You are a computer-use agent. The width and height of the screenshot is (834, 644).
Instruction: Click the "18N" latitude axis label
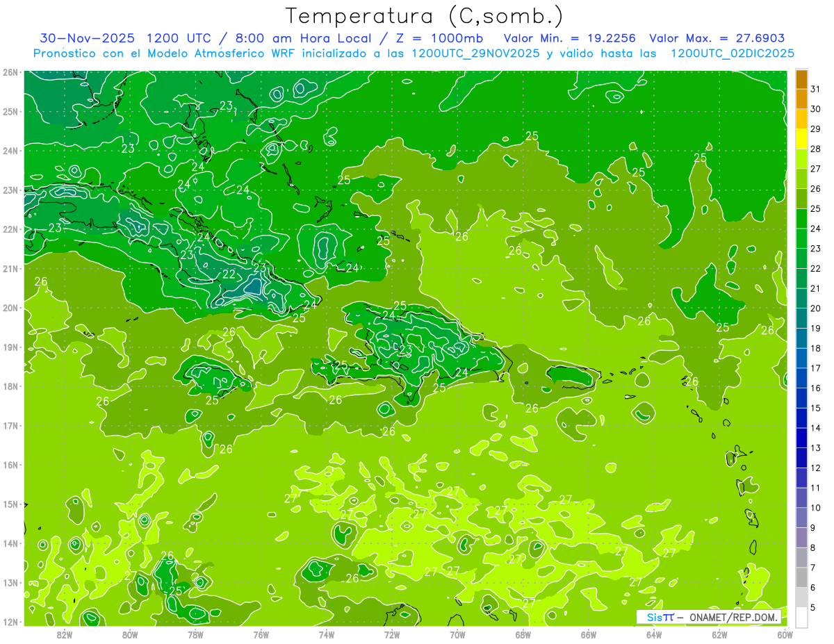click(10, 386)
